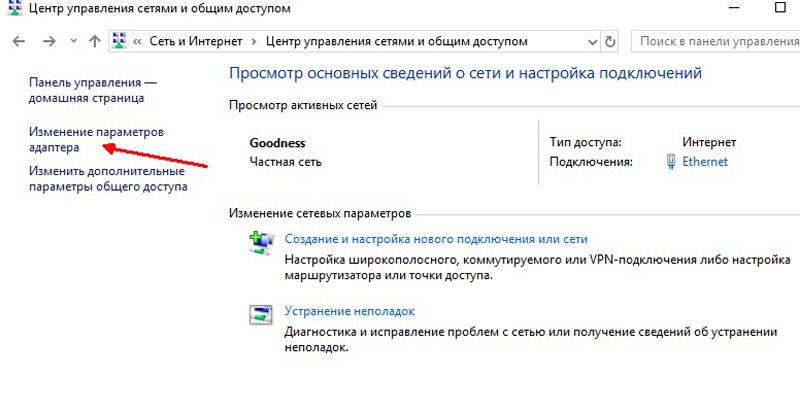Go back with the left arrow button
Viewport: 800px width, 410px height.
[x=18, y=41]
